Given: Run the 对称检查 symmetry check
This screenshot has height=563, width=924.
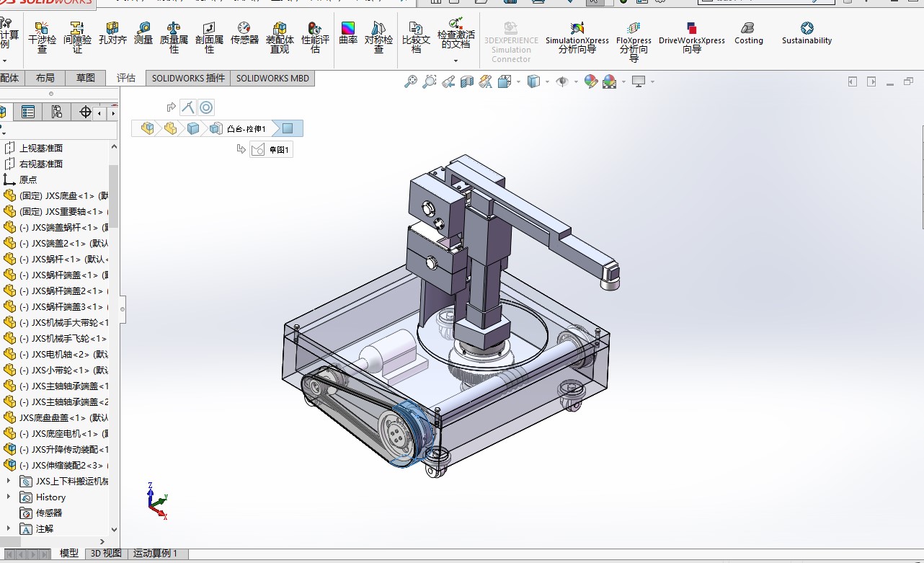Looking at the screenshot, I should pos(378,37).
